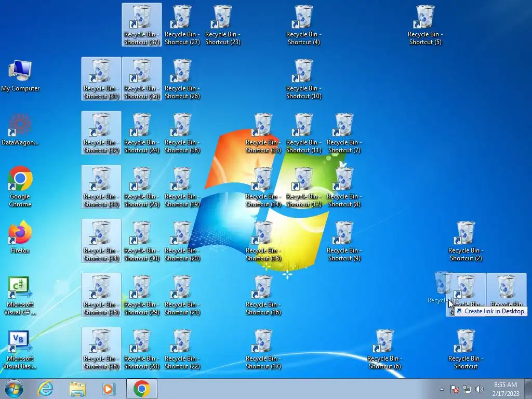
Task: Select Recycle Bin - Shortcut (7)
Action: (x=344, y=132)
